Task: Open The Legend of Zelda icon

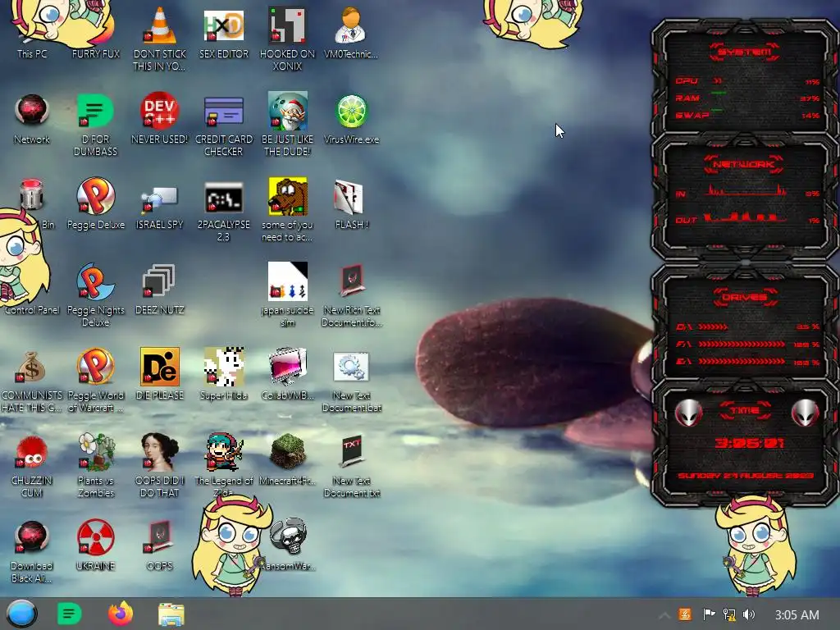Action: tap(223, 465)
